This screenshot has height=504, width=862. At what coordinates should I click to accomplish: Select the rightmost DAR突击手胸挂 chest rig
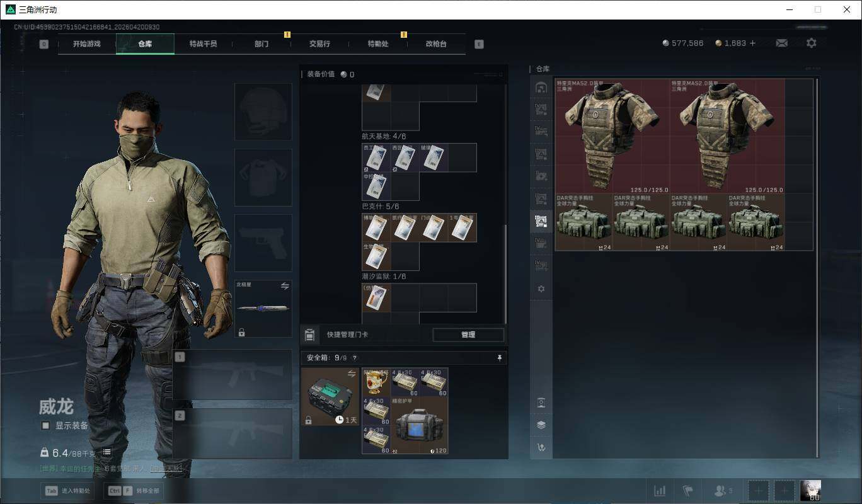click(x=756, y=222)
